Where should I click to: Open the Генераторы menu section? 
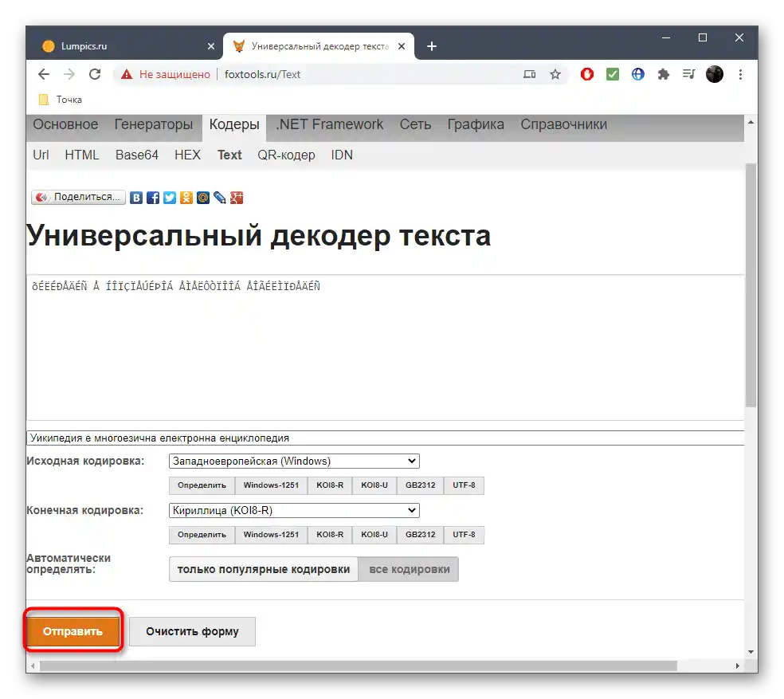click(154, 124)
